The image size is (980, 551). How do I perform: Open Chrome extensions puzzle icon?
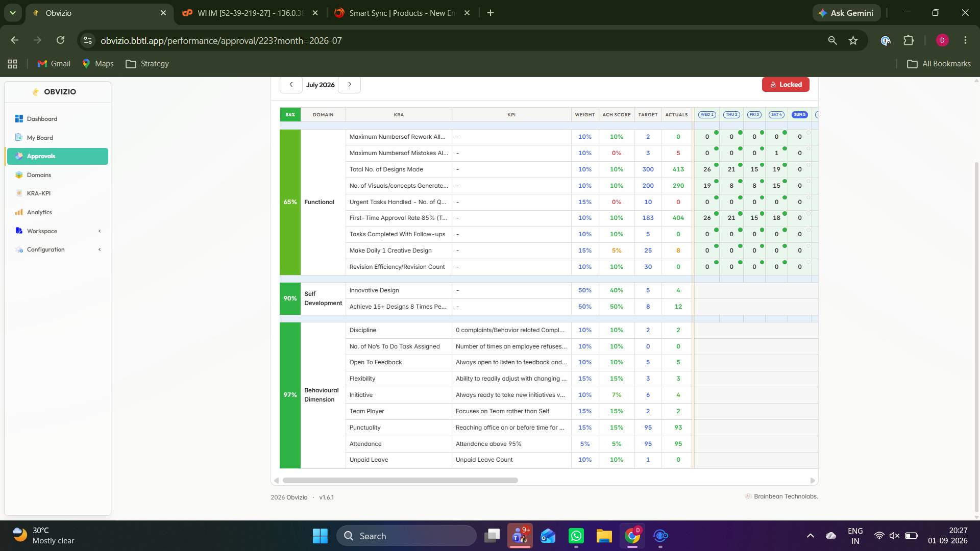909,40
